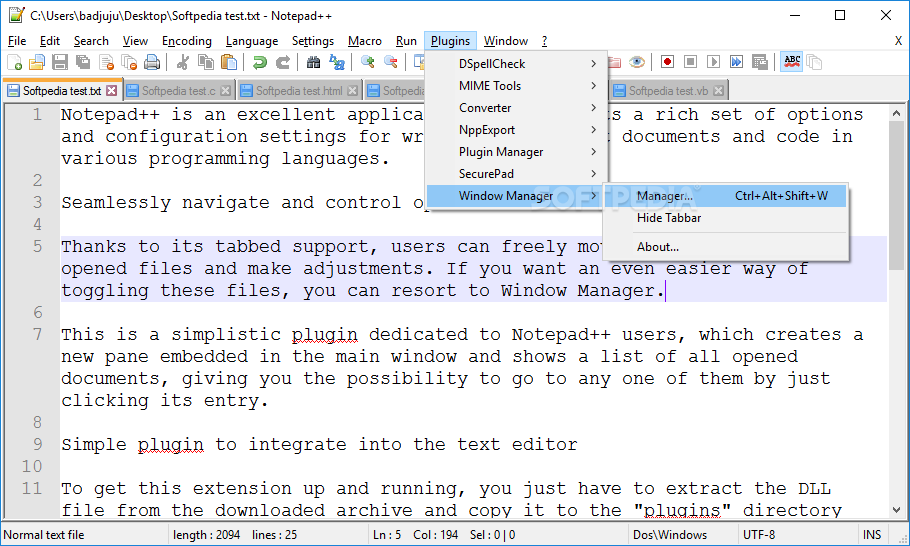The height and width of the screenshot is (546, 910).
Task: Click the INS status bar indicator
Action: 872,534
